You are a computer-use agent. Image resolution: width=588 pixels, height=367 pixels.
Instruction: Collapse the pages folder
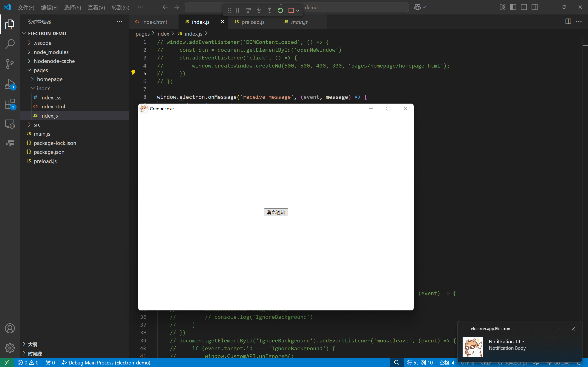[41, 70]
